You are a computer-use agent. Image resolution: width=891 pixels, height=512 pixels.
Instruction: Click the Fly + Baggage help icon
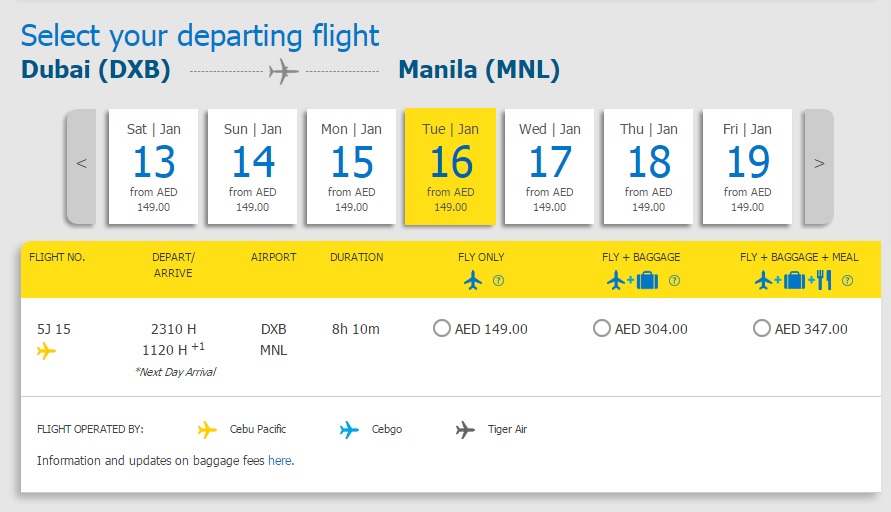(675, 281)
